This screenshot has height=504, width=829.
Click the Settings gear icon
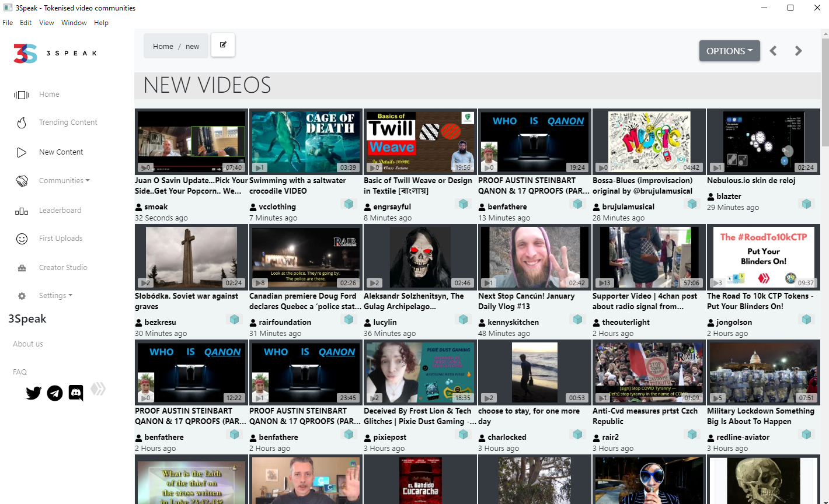pyautogui.click(x=22, y=296)
